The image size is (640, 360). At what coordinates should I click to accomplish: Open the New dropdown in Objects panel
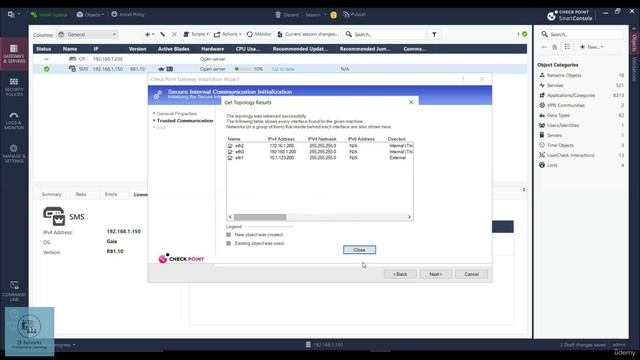click(x=591, y=47)
